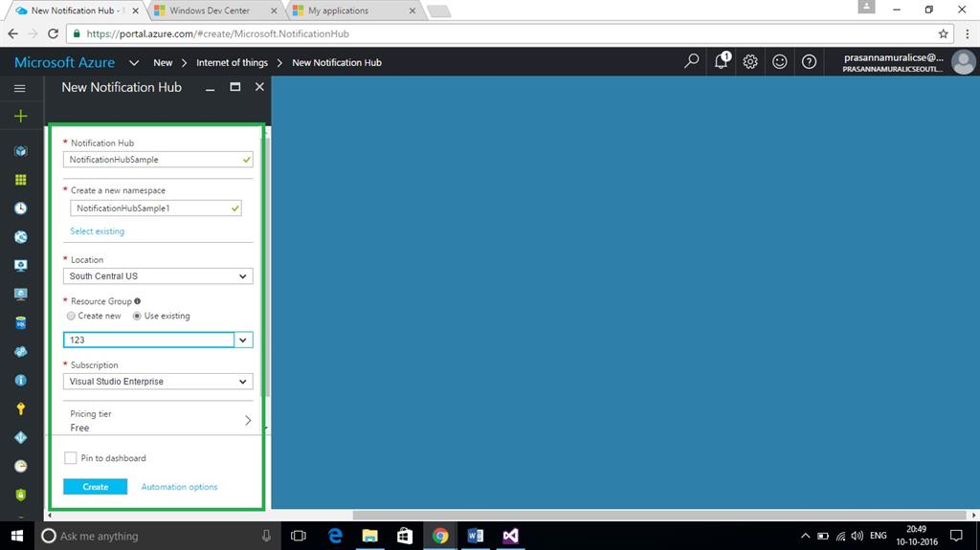Image resolution: width=980 pixels, height=550 pixels.
Task: Launch Edge from the taskbar
Action: [336, 536]
